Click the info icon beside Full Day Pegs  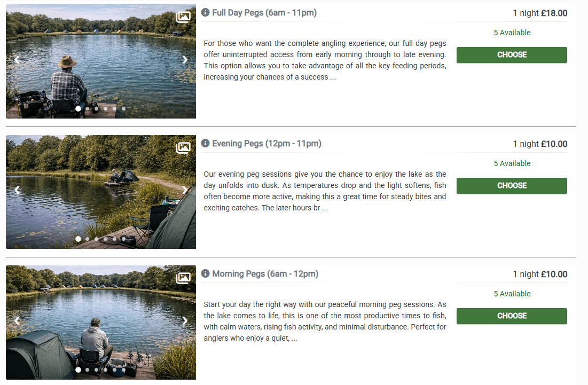pos(205,12)
